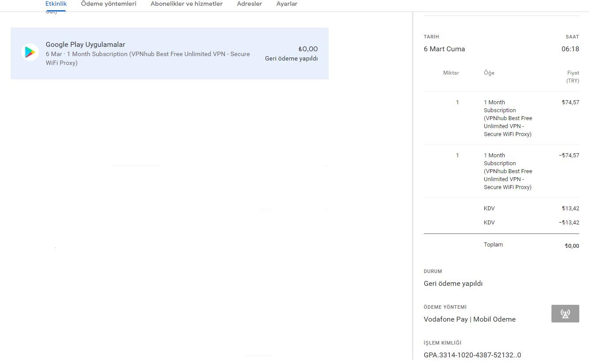This screenshot has height=364, width=589.
Task: Click the Toplam label
Action: point(493,245)
